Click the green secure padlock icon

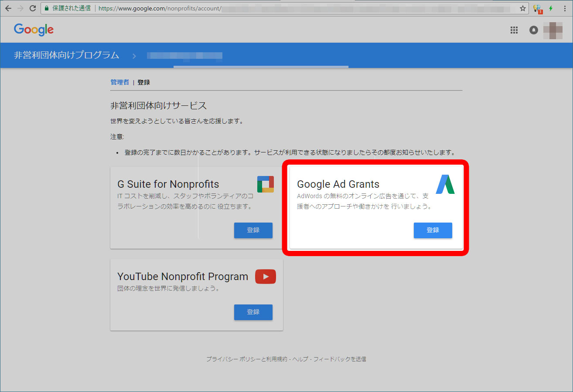[x=47, y=8]
